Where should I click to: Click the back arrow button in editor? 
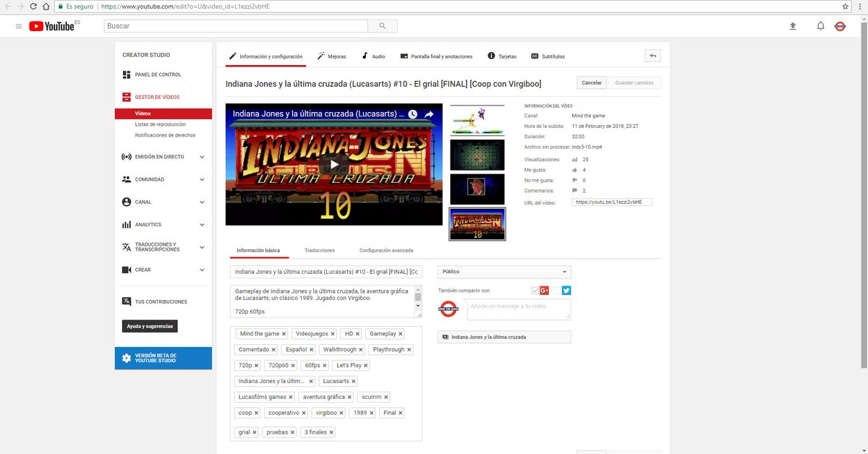(652, 56)
